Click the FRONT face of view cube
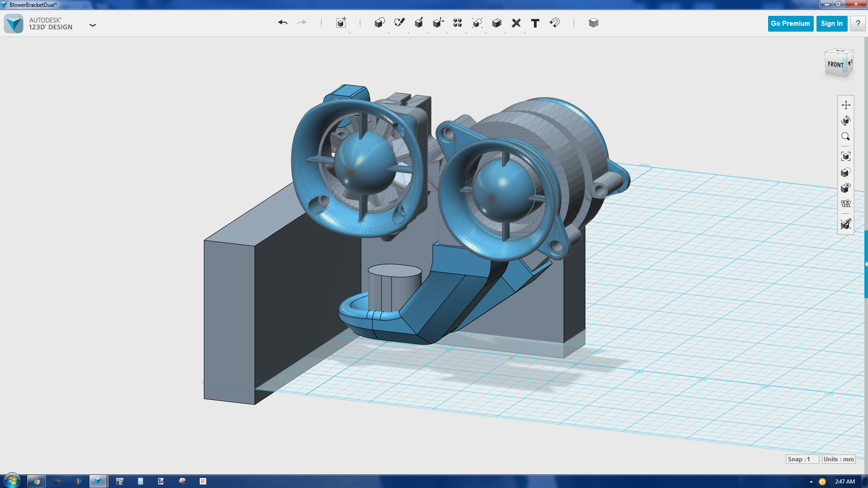The image size is (868, 488). tap(835, 65)
